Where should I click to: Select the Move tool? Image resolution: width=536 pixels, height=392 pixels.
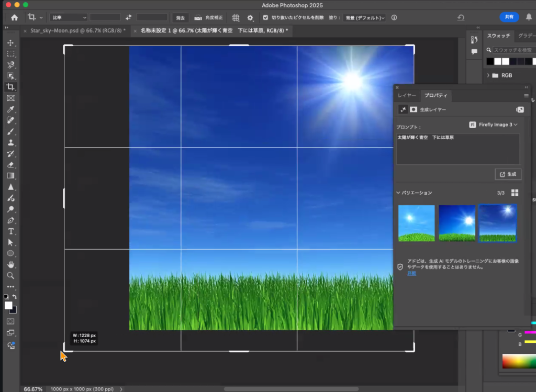(x=10, y=43)
